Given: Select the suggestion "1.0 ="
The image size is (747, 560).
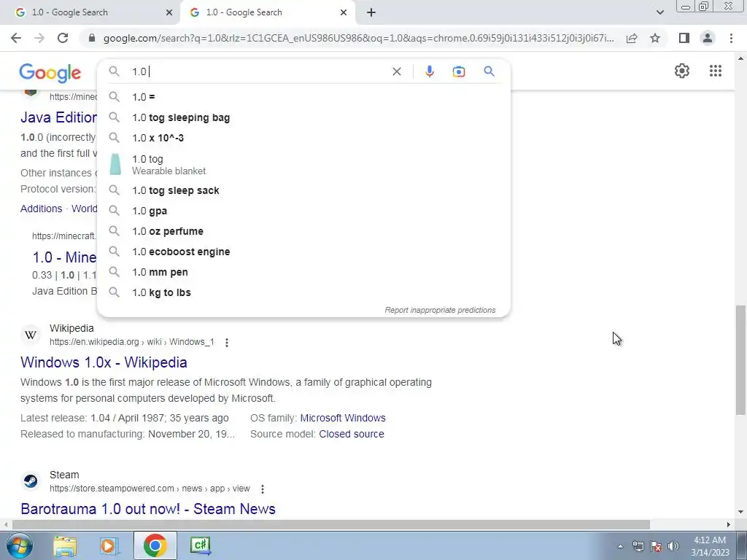Looking at the screenshot, I should 303,97.
